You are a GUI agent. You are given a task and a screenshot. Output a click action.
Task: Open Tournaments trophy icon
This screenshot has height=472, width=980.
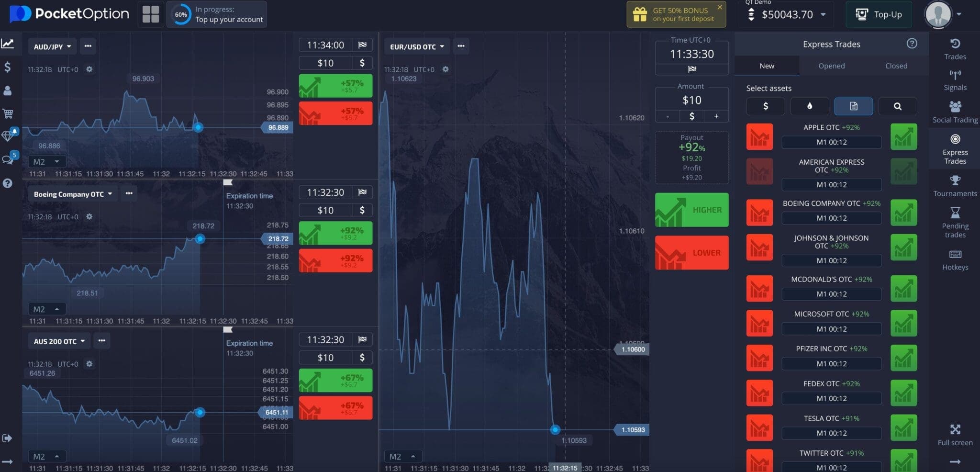point(955,186)
